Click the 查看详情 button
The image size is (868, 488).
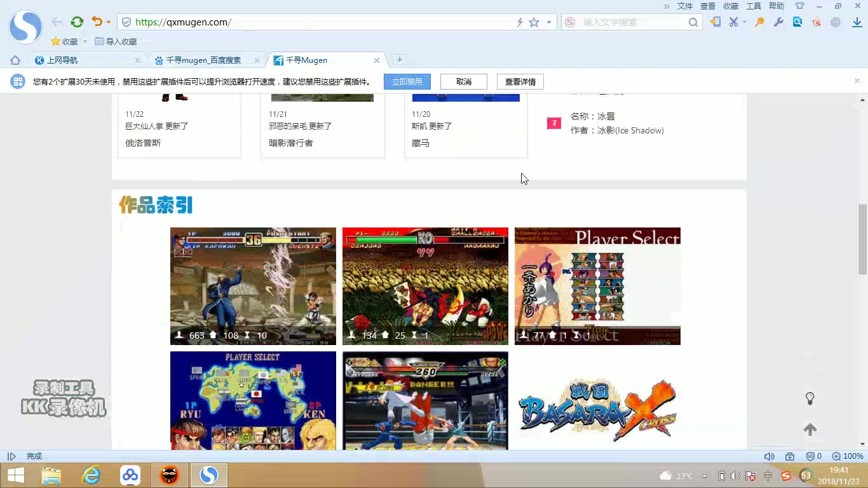(520, 82)
